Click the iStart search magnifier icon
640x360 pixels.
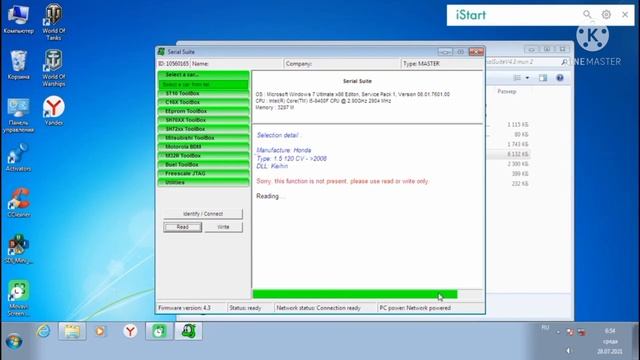[x=587, y=15]
